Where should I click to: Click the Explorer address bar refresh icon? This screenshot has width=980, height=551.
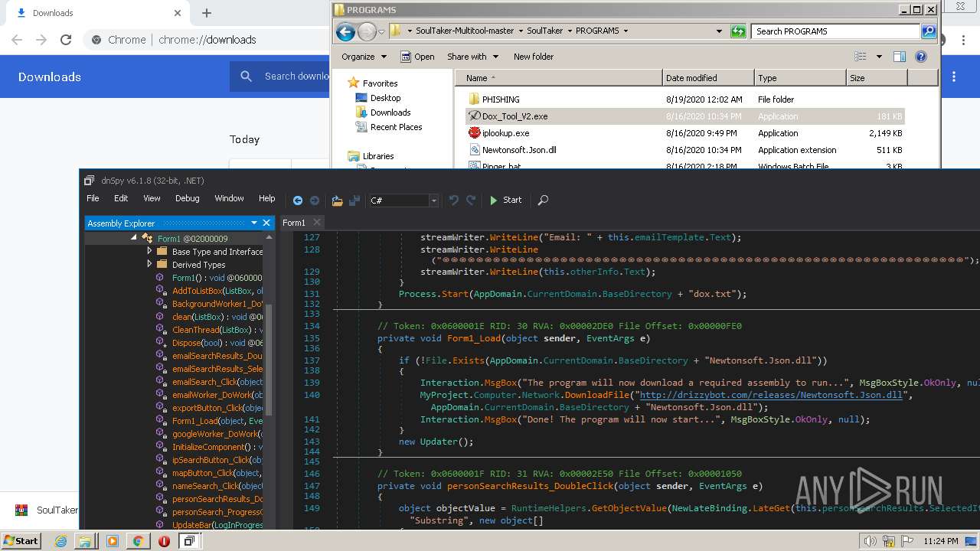[x=738, y=31]
